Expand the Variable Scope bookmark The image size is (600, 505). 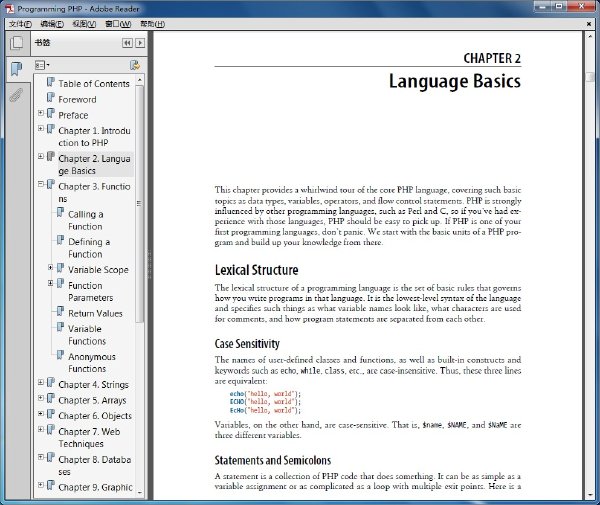pyautogui.click(x=50, y=267)
